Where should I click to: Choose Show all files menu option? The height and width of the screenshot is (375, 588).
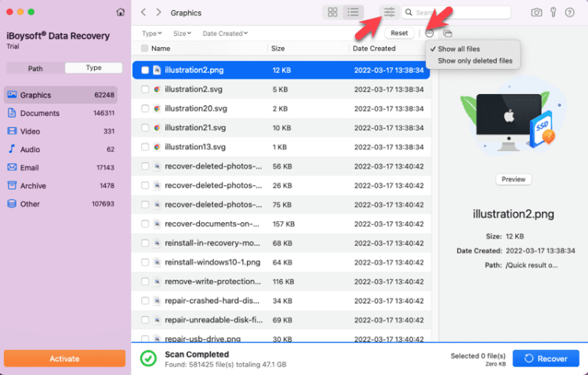pos(459,49)
